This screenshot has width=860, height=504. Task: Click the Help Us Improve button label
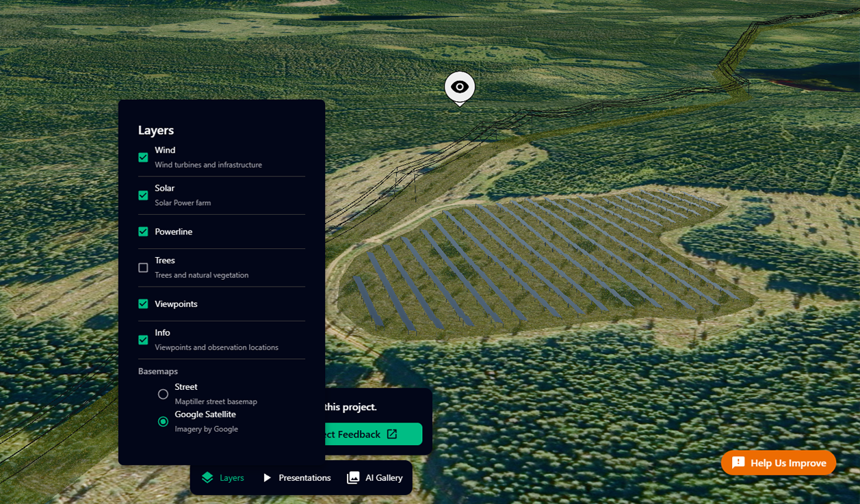click(x=788, y=463)
